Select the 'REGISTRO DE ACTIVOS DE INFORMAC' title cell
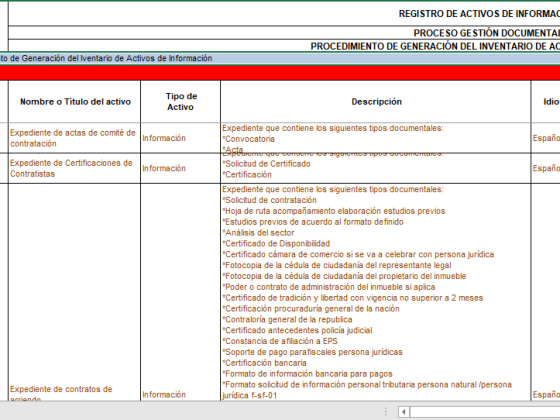Viewport: 560px width, 420px height. click(284, 14)
